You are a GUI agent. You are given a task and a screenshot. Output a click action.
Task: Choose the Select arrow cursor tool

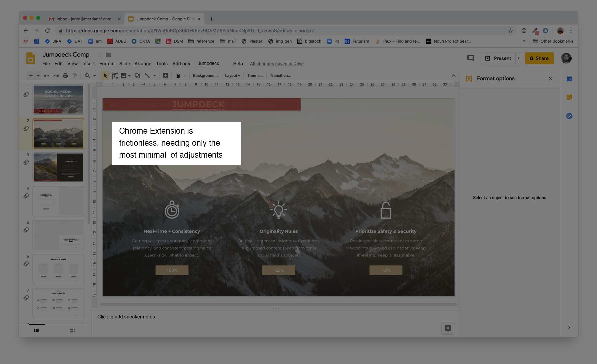105,76
